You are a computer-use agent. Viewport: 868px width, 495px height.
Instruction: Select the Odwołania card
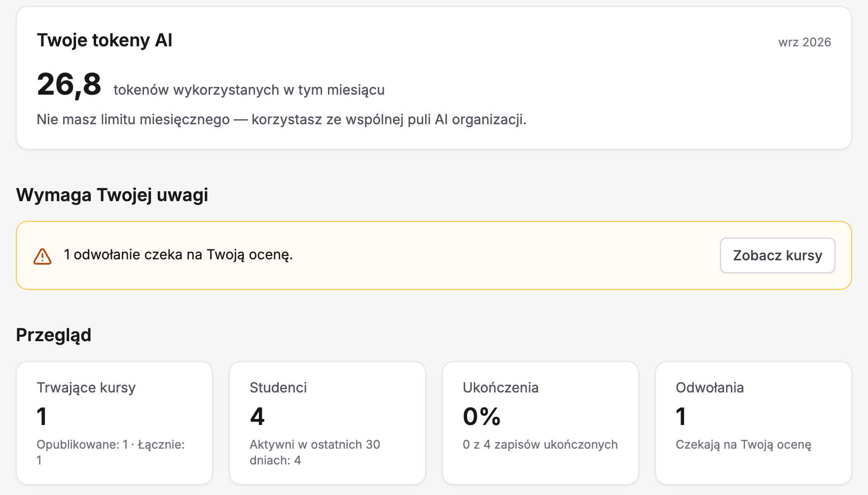pyautogui.click(x=754, y=423)
